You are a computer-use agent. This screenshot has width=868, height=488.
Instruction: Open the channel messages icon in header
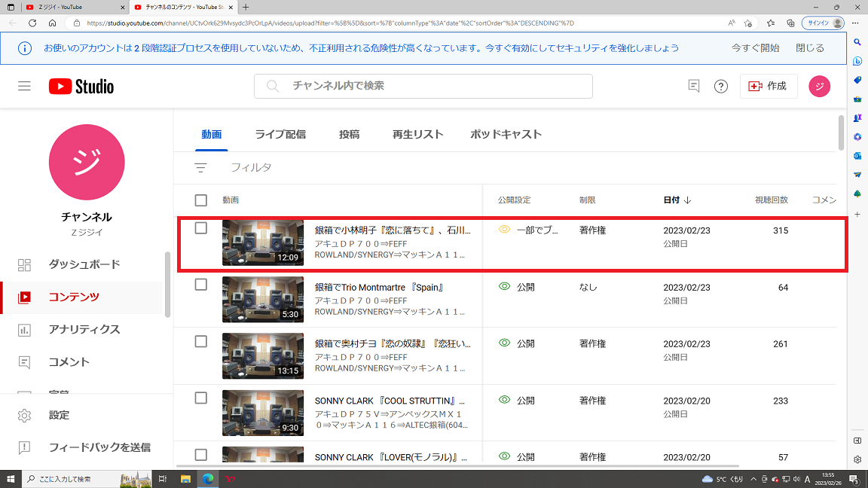pos(694,86)
